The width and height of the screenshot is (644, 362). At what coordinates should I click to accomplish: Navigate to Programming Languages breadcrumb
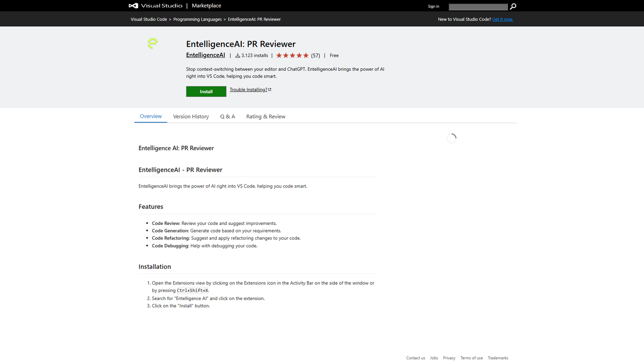(x=198, y=19)
